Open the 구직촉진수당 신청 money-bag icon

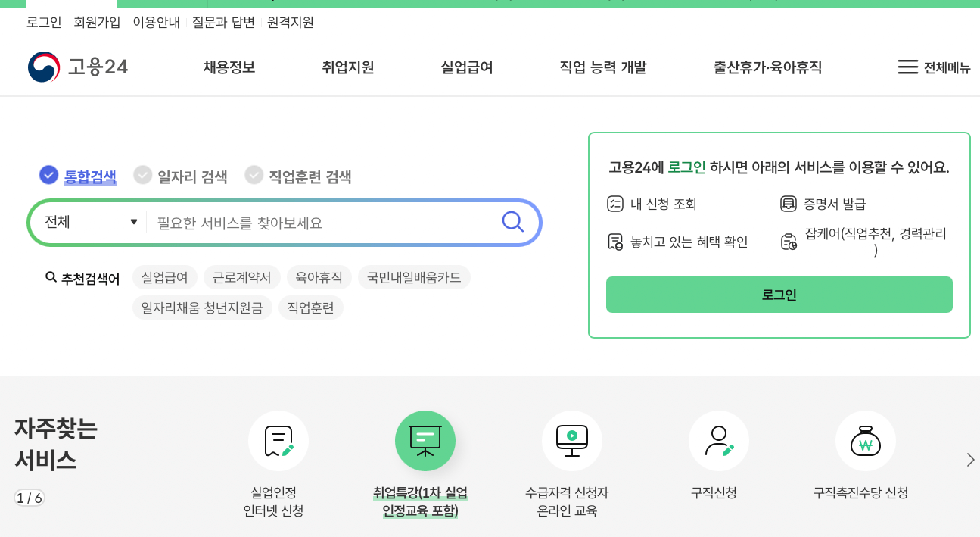[x=865, y=440]
